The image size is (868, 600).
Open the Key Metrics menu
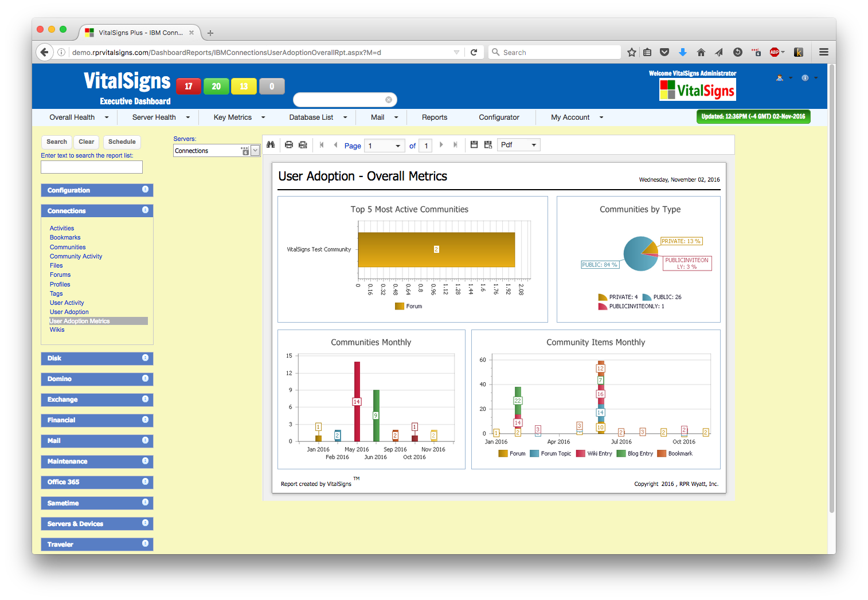point(240,117)
